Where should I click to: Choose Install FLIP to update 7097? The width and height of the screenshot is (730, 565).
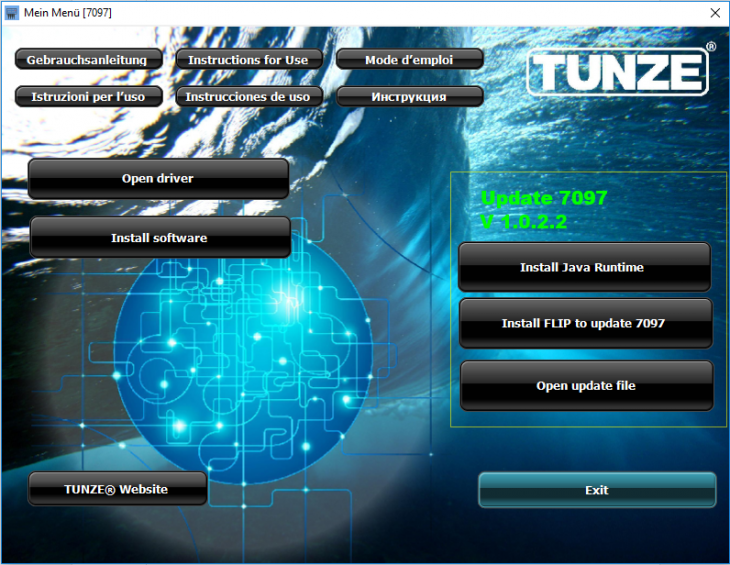pyautogui.click(x=584, y=324)
